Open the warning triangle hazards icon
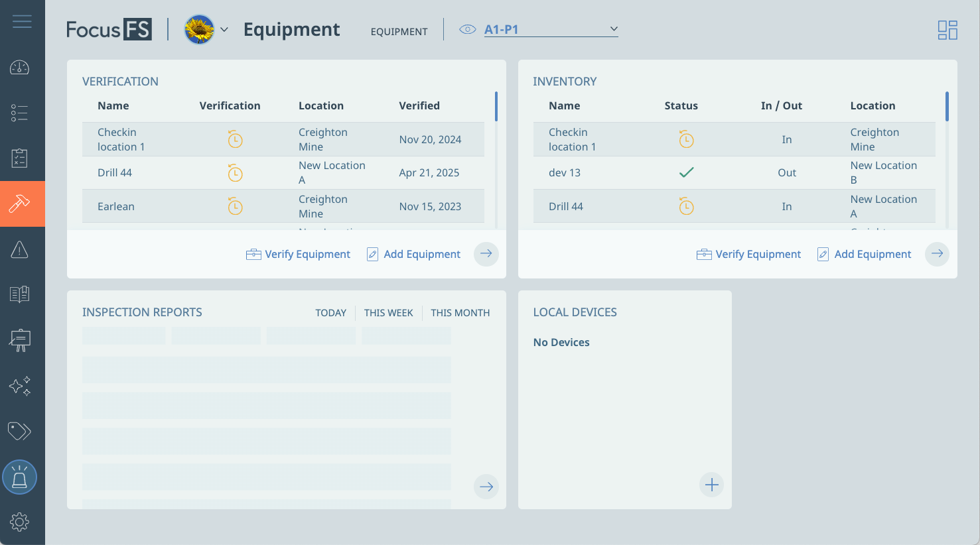 [20, 250]
